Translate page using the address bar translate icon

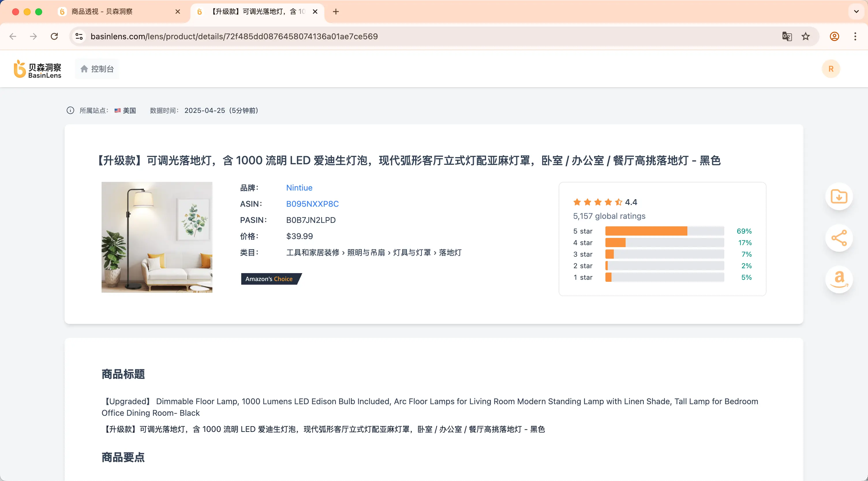786,36
